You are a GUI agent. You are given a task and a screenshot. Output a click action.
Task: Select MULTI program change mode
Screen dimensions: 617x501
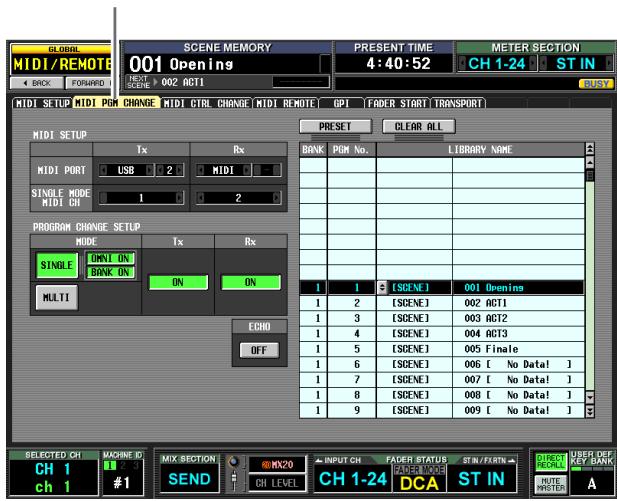57,297
